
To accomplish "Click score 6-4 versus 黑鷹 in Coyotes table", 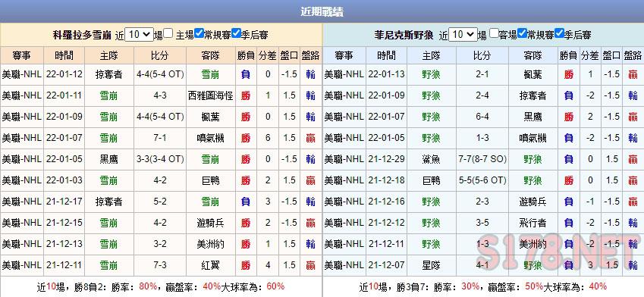I will coord(482,117).
